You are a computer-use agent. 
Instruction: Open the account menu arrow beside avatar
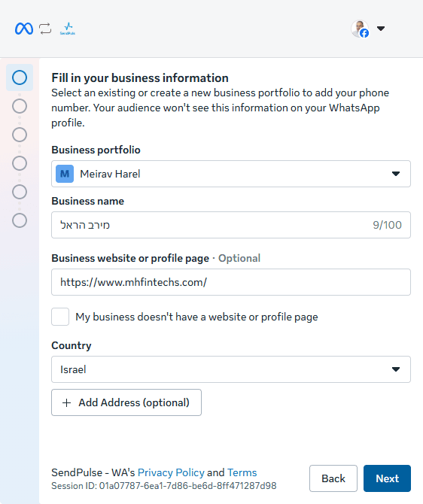(x=381, y=29)
